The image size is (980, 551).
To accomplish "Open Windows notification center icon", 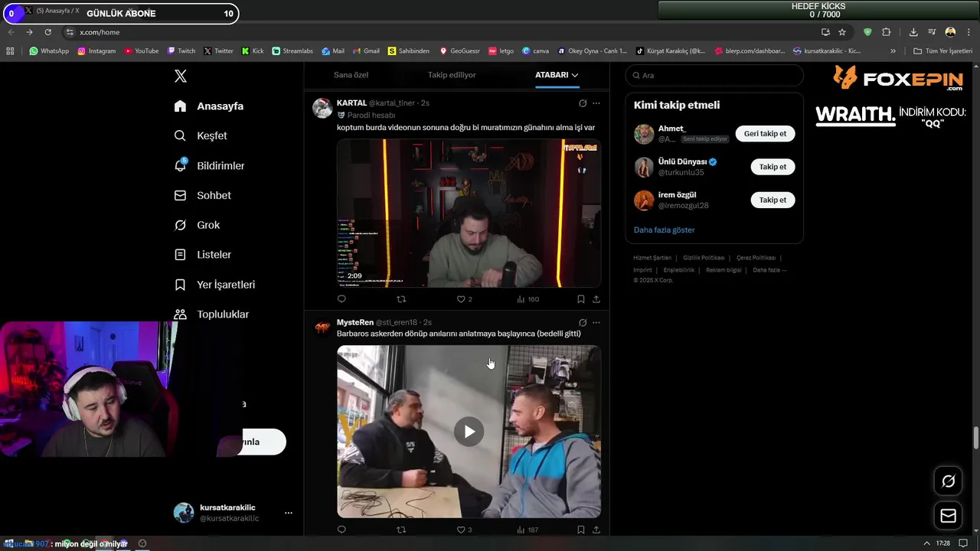I will [963, 543].
